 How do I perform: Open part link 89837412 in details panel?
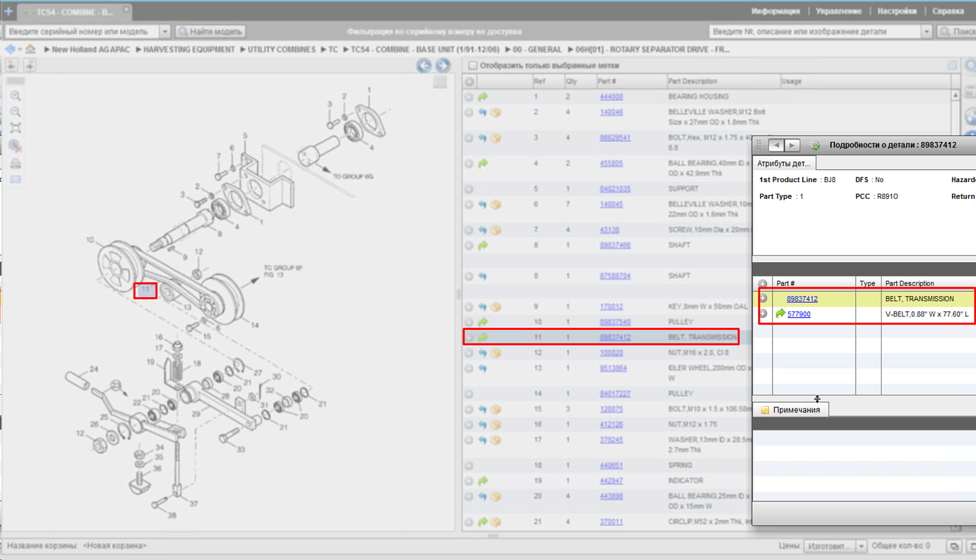tap(802, 299)
